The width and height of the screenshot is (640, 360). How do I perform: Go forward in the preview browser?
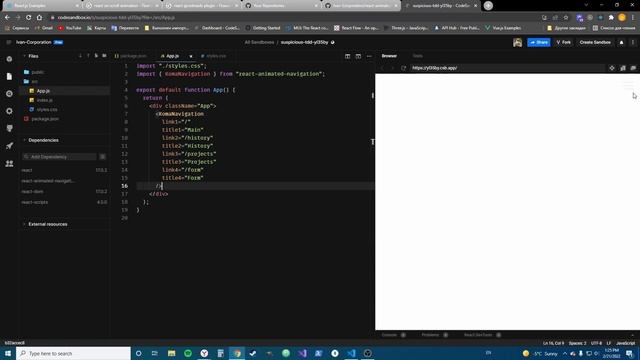(393, 68)
